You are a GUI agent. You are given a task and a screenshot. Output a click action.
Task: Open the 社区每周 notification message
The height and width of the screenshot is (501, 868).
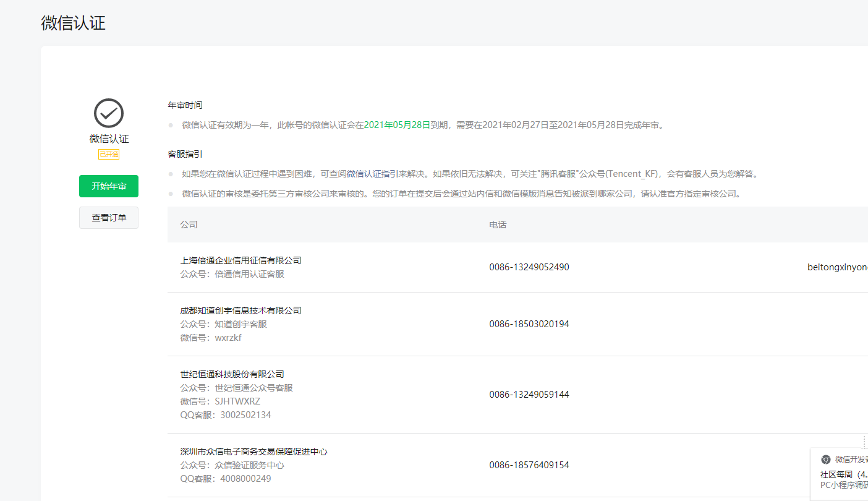[x=844, y=474]
